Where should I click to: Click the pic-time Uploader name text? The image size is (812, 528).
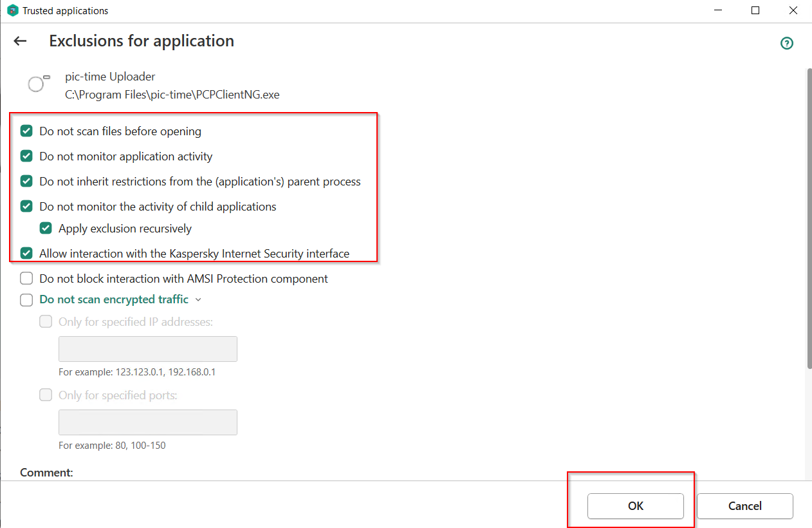(110, 77)
